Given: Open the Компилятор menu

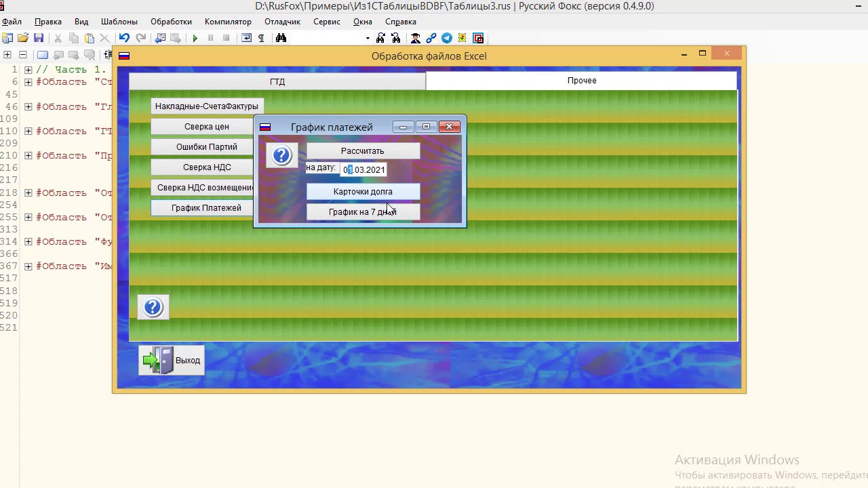Looking at the screenshot, I should [228, 22].
